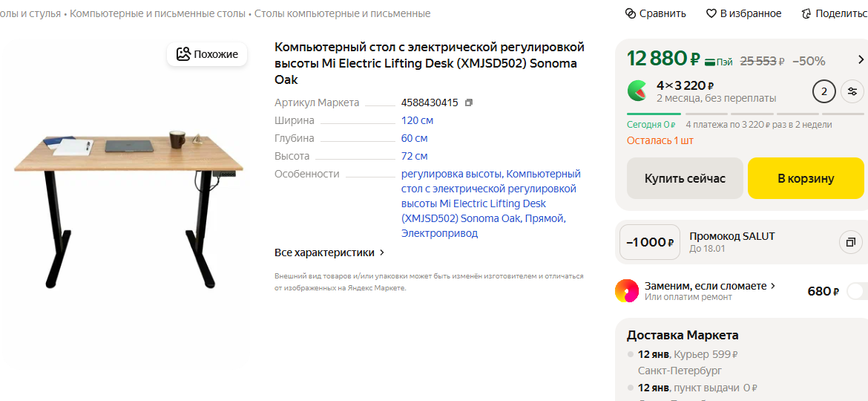Copy the Market article number
Screen dimensions: 868x401
469,102
